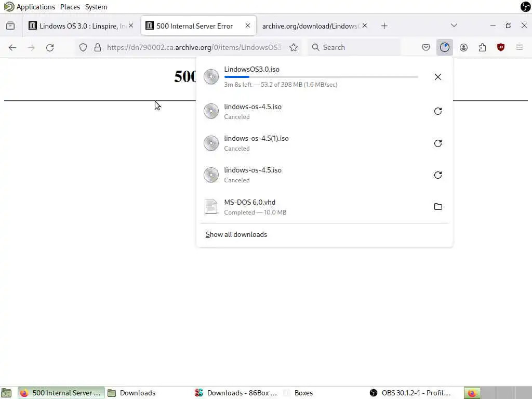Viewport: 532px width, 399px height.
Task: Retry the first lindows-os-4.5.iso download
Action: click(438, 111)
